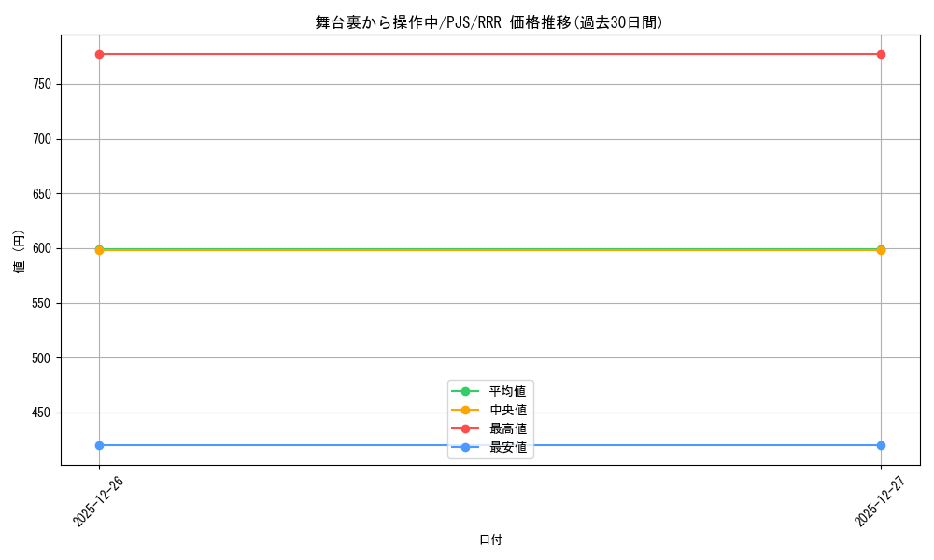
Task: Click the 2025-12-27 date label
Action: point(879,502)
